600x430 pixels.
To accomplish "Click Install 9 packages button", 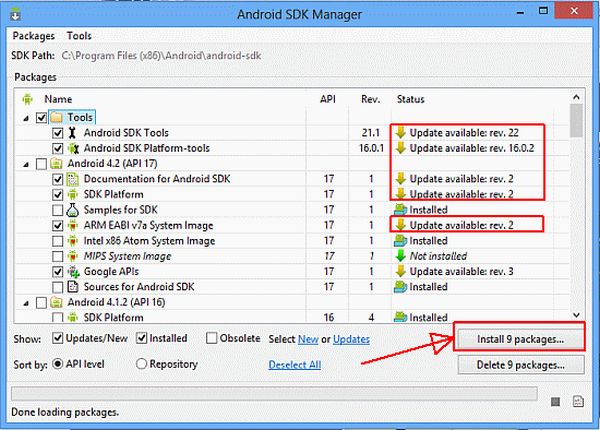I will tap(520, 339).
